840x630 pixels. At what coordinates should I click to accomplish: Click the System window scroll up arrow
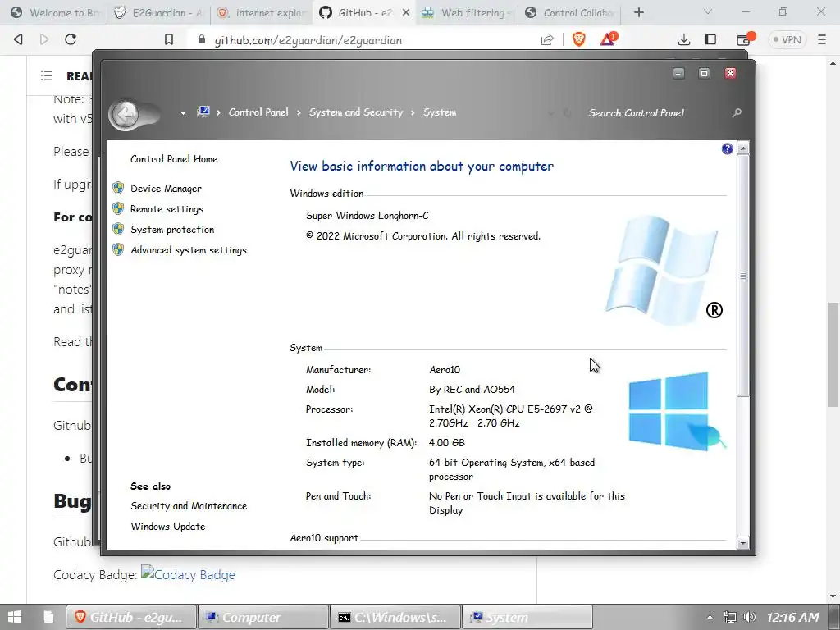pyautogui.click(x=742, y=148)
